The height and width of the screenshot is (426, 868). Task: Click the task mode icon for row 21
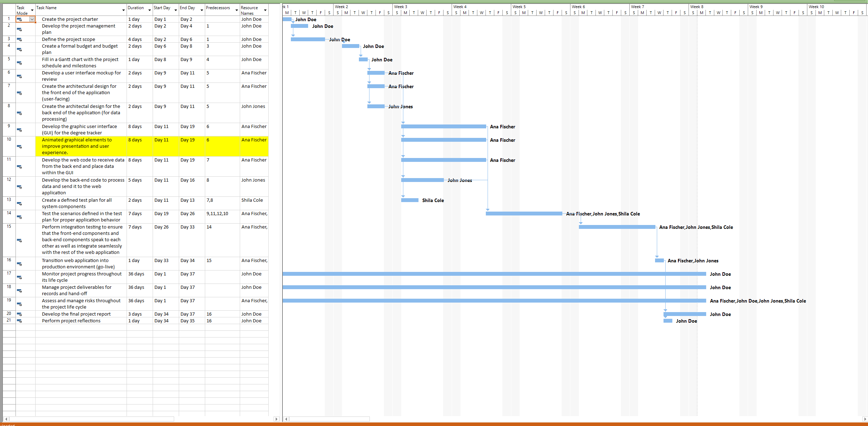[19, 321]
